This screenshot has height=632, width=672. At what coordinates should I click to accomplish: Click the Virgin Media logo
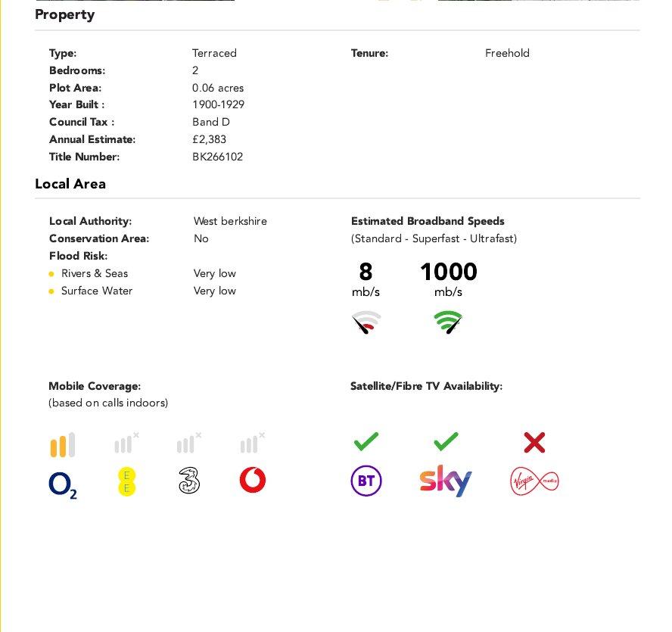[x=534, y=481]
